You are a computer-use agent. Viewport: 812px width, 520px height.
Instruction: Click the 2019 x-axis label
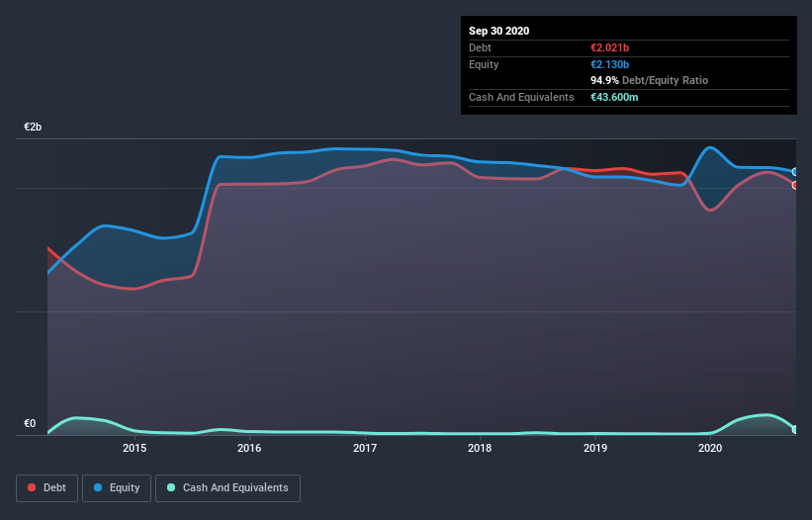(595, 448)
